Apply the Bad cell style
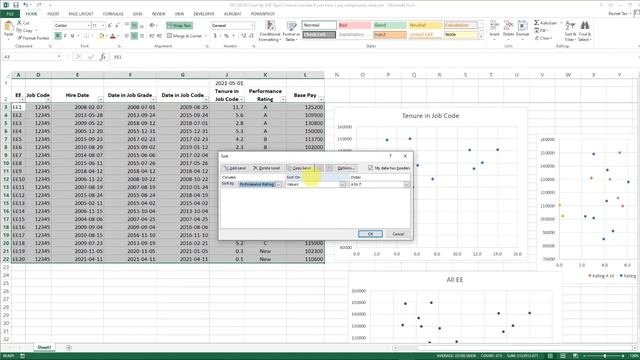Screen dimensions: 640x360 coord(354,25)
